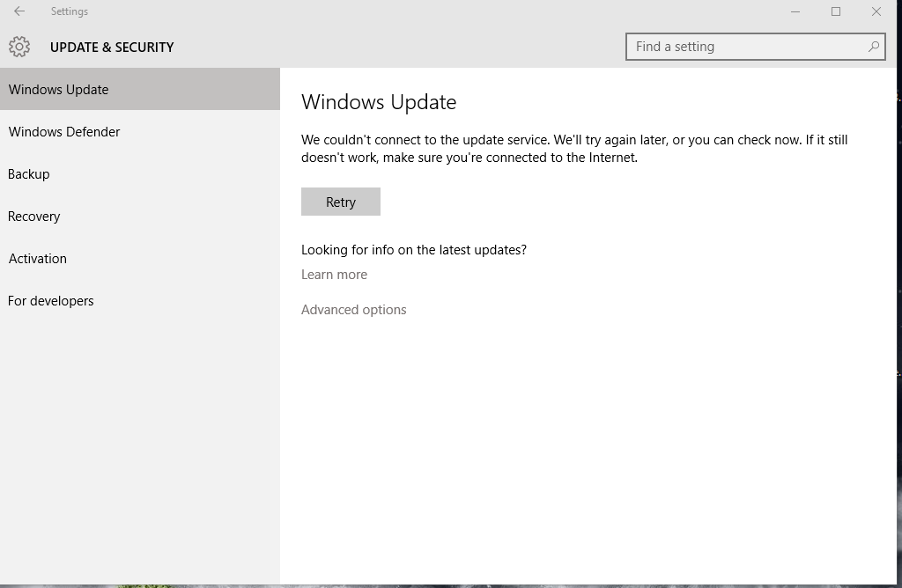Focus the Find a setting search box
902x588 pixels.
[755, 47]
